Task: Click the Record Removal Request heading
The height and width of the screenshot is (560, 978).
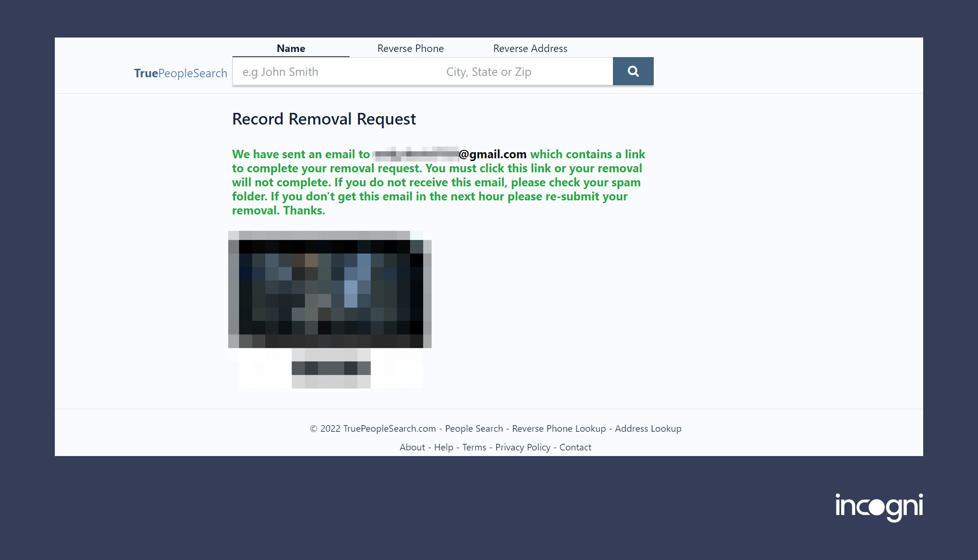Action: (x=324, y=119)
